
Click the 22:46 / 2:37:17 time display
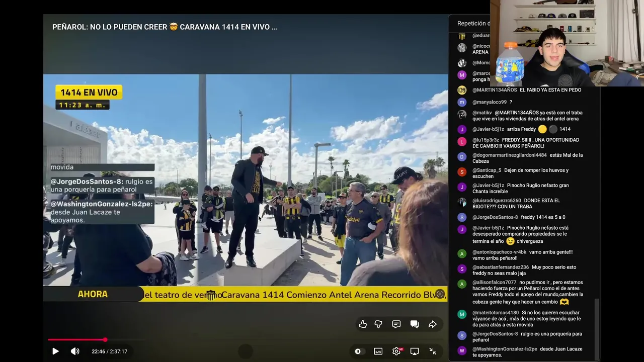click(109, 351)
